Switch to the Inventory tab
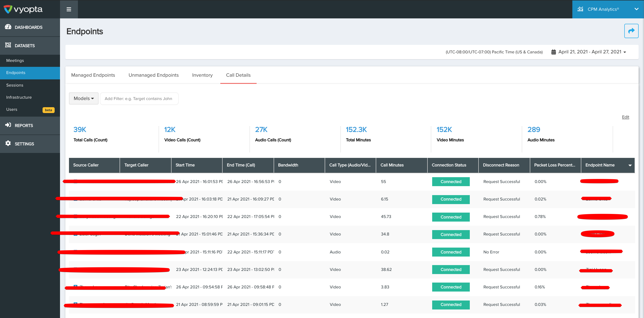This screenshot has height=318, width=644. pyautogui.click(x=202, y=75)
